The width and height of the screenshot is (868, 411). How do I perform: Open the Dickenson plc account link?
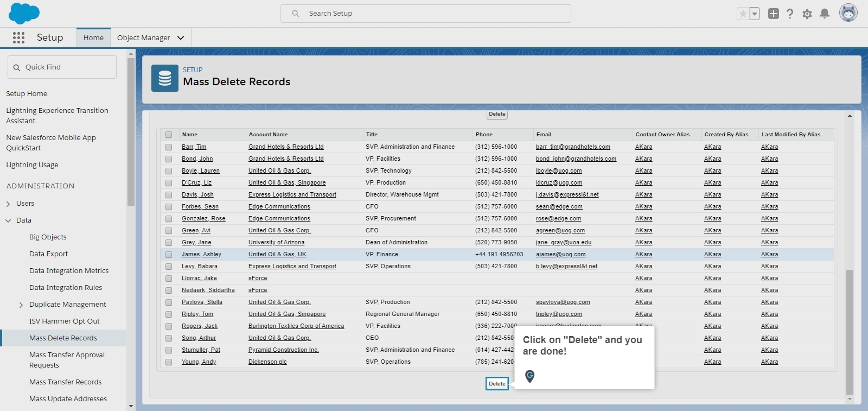coord(267,362)
